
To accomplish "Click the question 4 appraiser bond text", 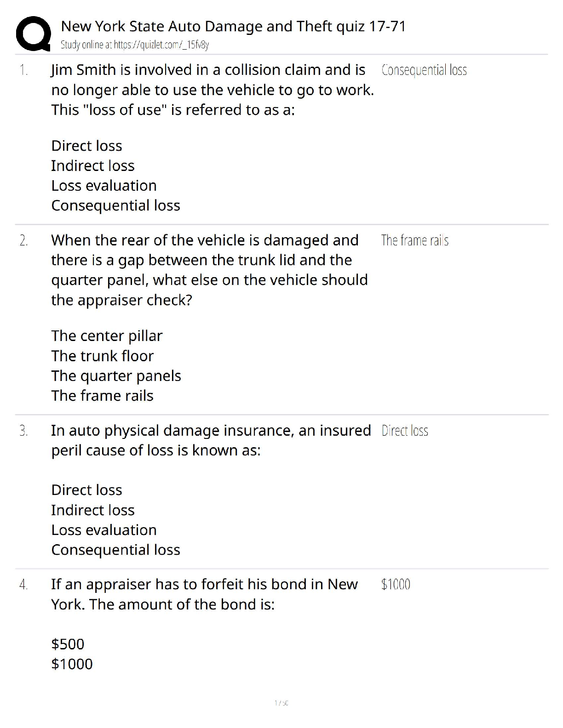I will pos(204,594).
